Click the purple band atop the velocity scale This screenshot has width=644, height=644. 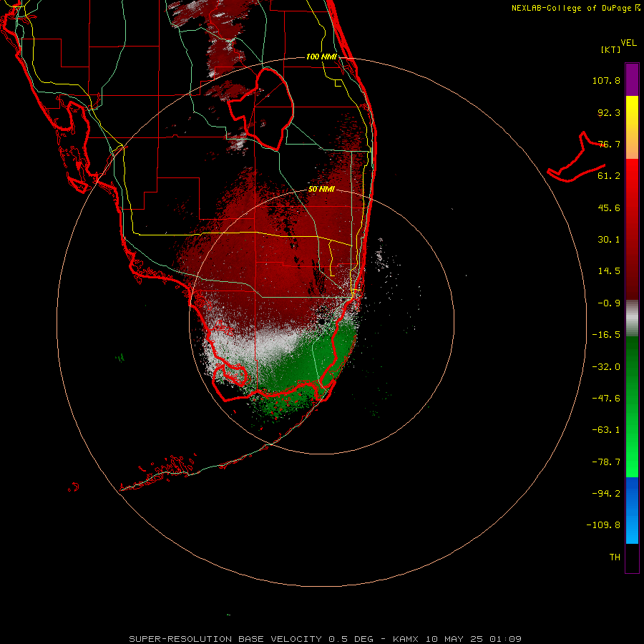click(632, 79)
